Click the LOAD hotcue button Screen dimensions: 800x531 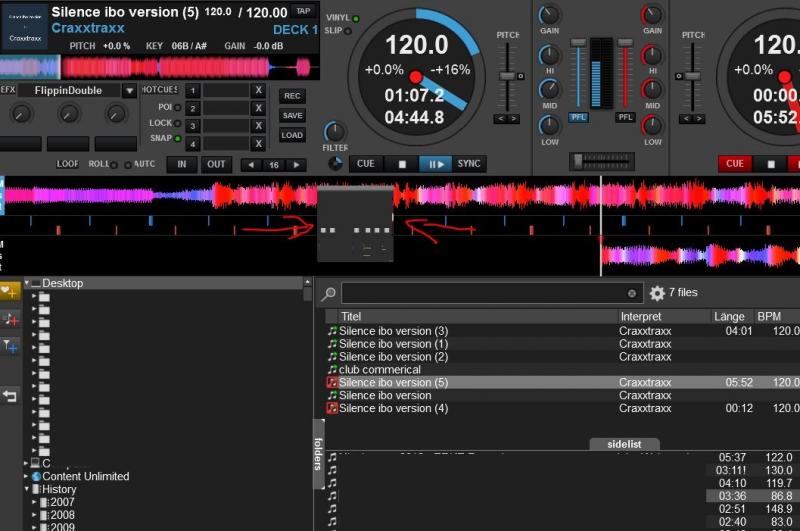[292, 135]
